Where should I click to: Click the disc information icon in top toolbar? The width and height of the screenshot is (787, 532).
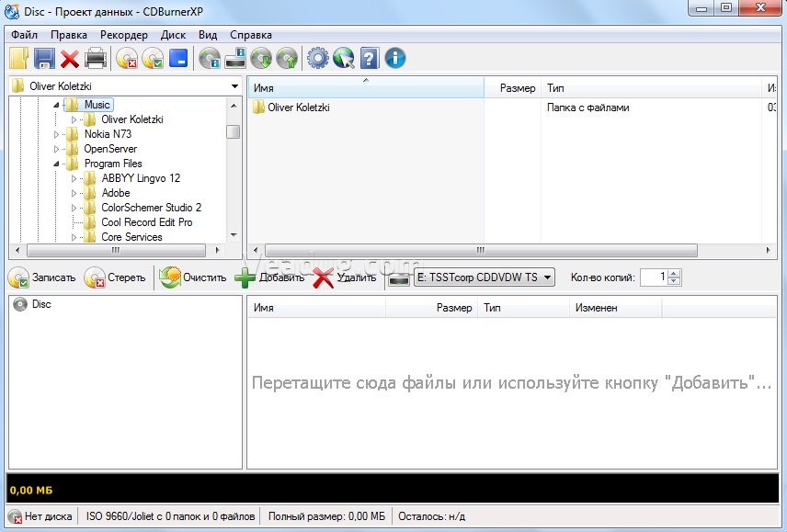[x=210, y=59]
